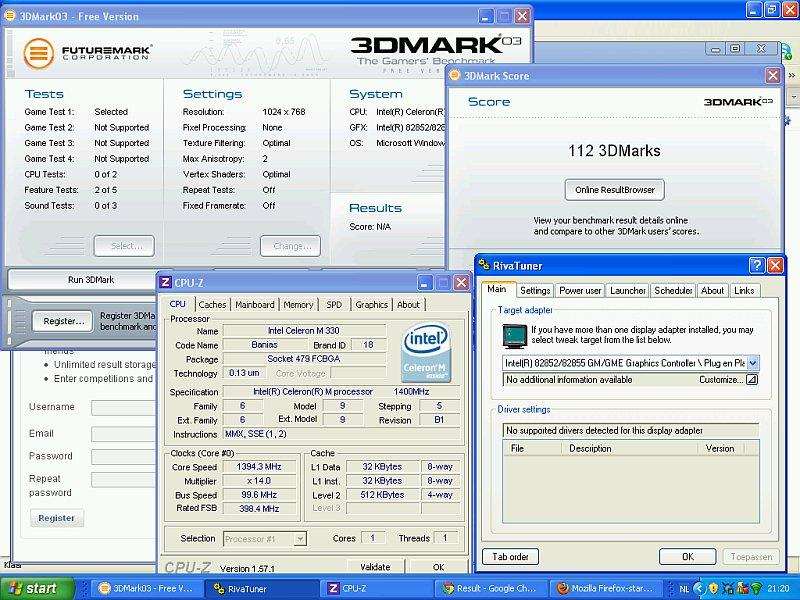
Task: Switch to the Settings tab in RivaTuner
Action: coord(535,290)
